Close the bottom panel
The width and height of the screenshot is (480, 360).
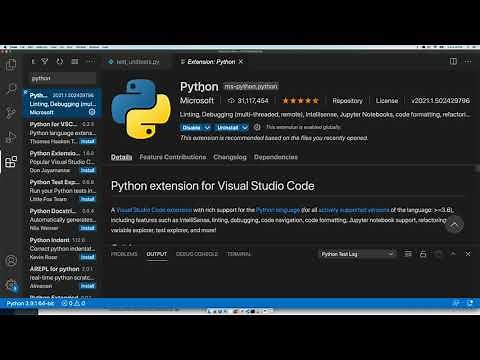click(x=468, y=254)
